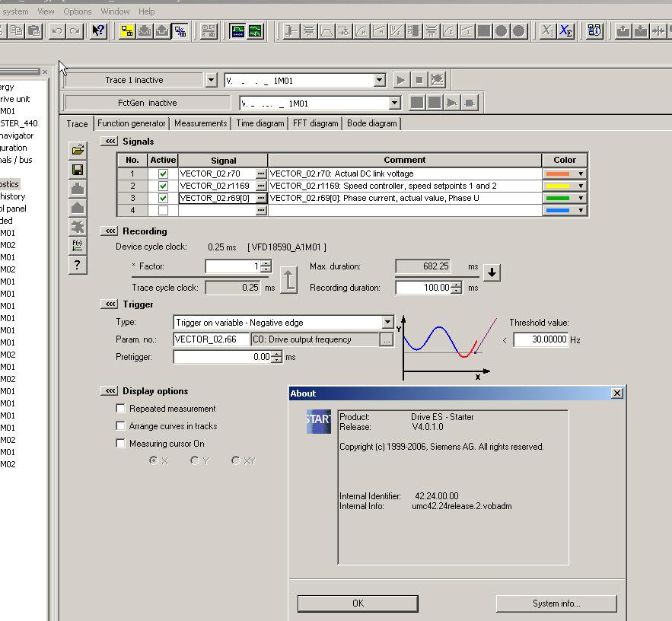Open trigger Type dropdown
This screenshot has height=621, width=672.
point(387,322)
